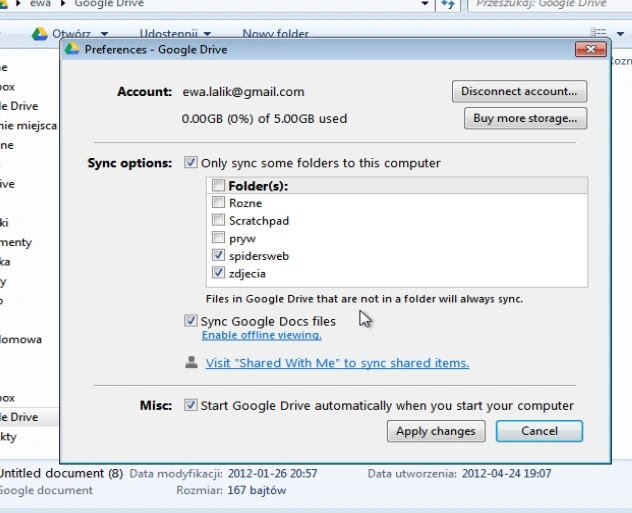Click Buy more storage button
632x513 pixels.
pos(525,118)
